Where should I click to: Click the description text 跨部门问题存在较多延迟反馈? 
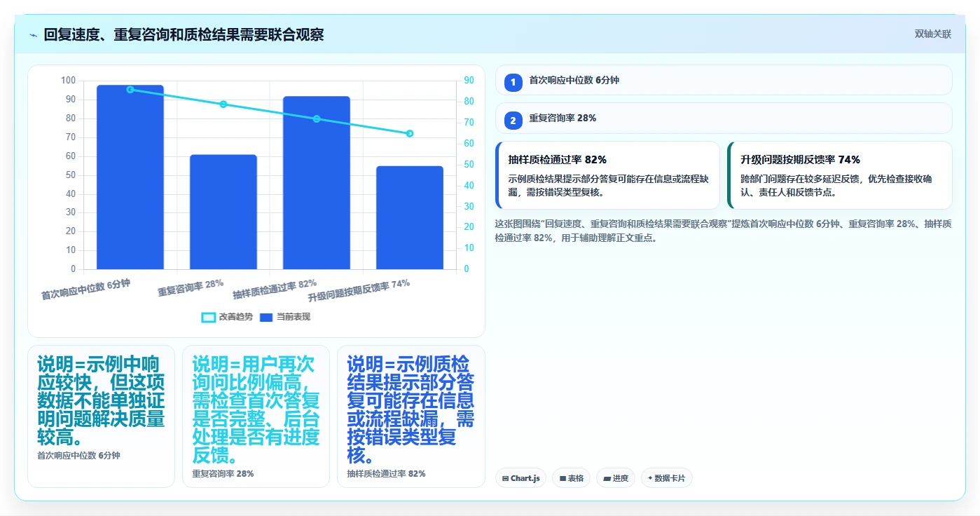[x=836, y=186]
